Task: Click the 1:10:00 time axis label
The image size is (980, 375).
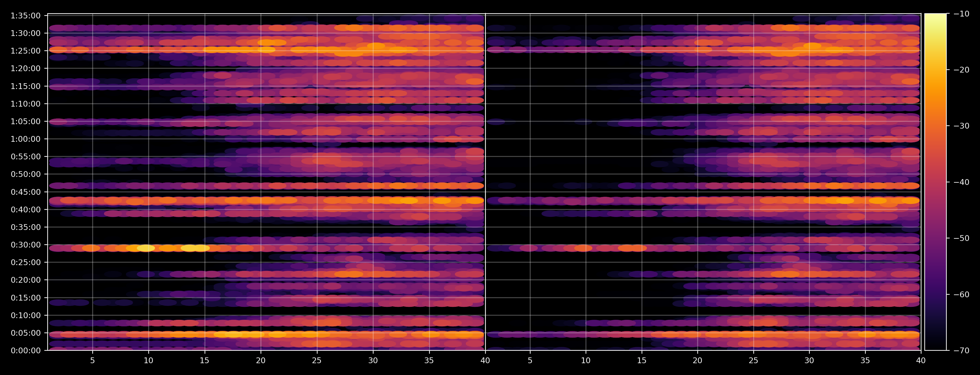Action: (x=26, y=104)
